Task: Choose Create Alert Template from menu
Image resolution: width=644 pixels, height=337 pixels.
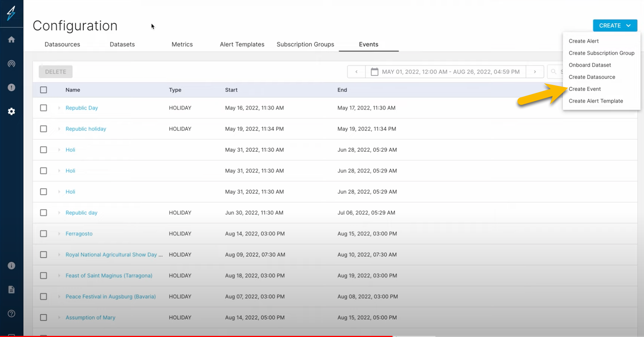Action: click(596, 101)
